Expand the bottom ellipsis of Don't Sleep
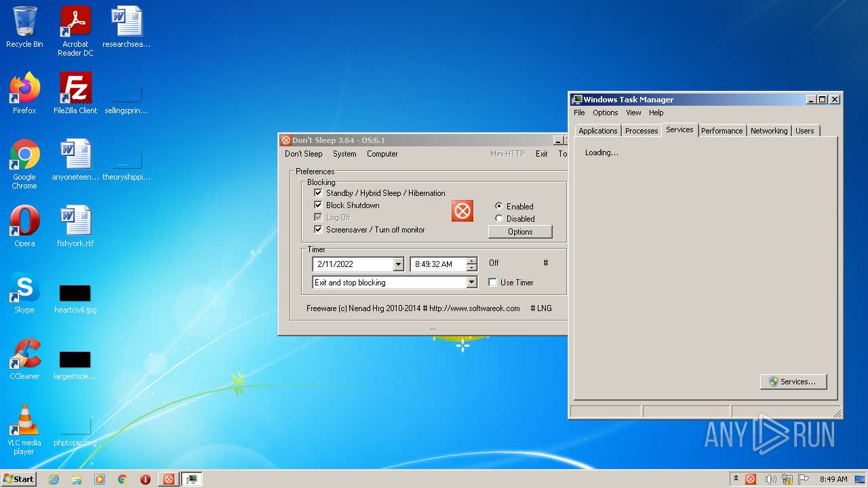Screen dimensions: 868x488 tap(433, 328)
